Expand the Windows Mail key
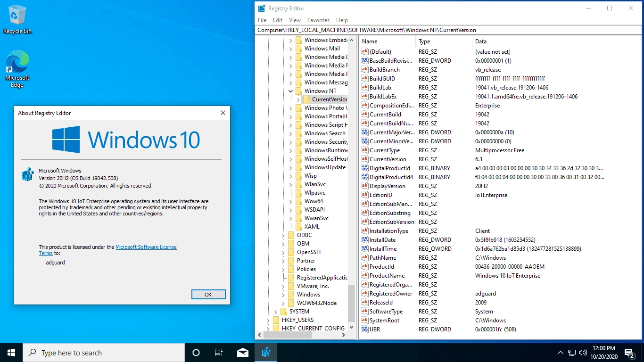Viewport: 644px width, 362px height. [x=291, y=49]
